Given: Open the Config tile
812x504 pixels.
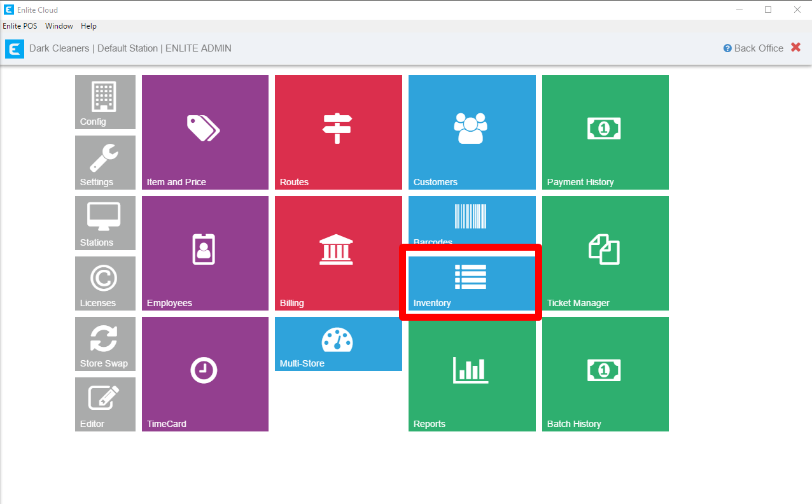Looking at the screenshot, I should pyautogui.click(x=105, y=102).
